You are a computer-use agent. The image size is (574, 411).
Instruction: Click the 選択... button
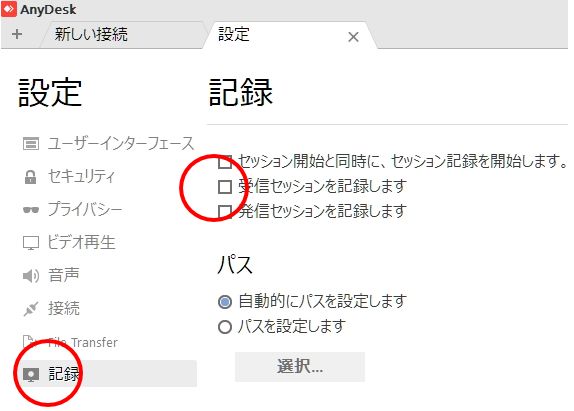300,367
